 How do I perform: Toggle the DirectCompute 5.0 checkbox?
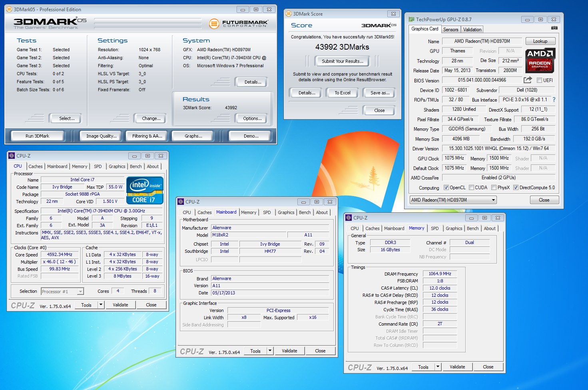[x=516, y=187]
